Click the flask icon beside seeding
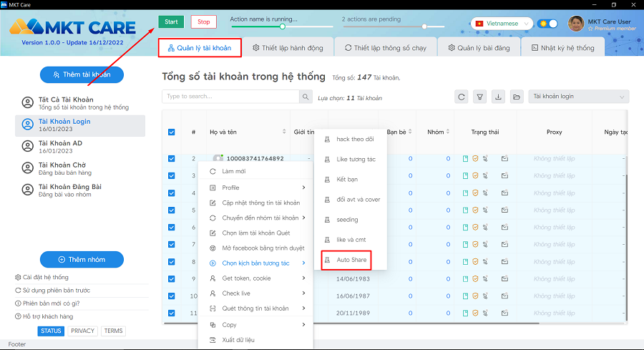This screenshot has height=350, width=644. (327, 220)
